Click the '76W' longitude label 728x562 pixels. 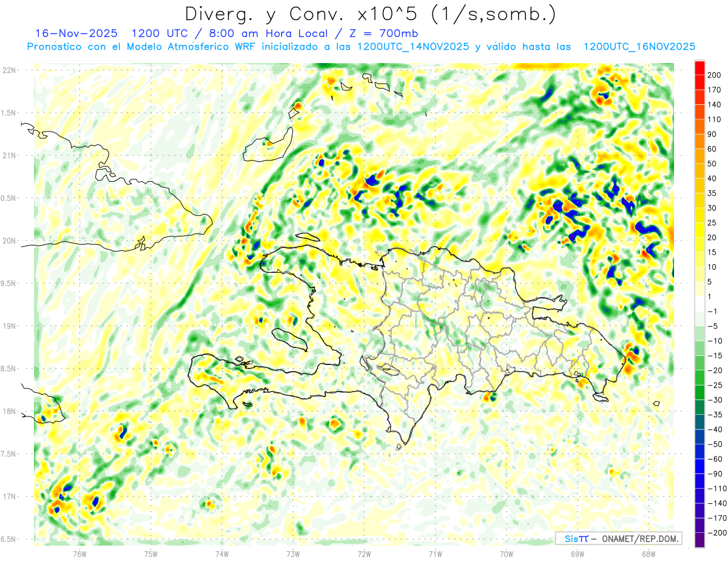coord(79,554)
